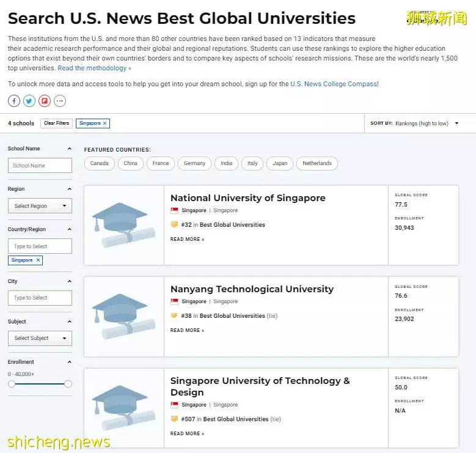Click rank badge icon beside #507 ranking
476x453 pixels.
tap(174, 419)
